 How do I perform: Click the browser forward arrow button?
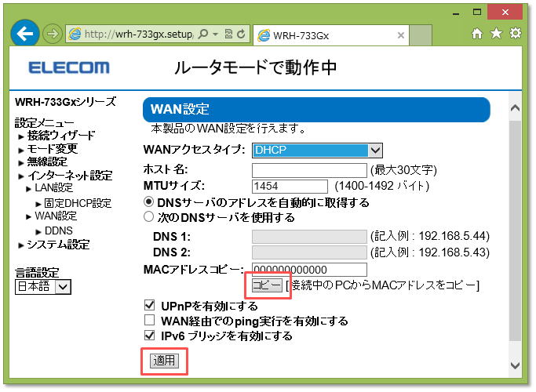pos(53,34)
